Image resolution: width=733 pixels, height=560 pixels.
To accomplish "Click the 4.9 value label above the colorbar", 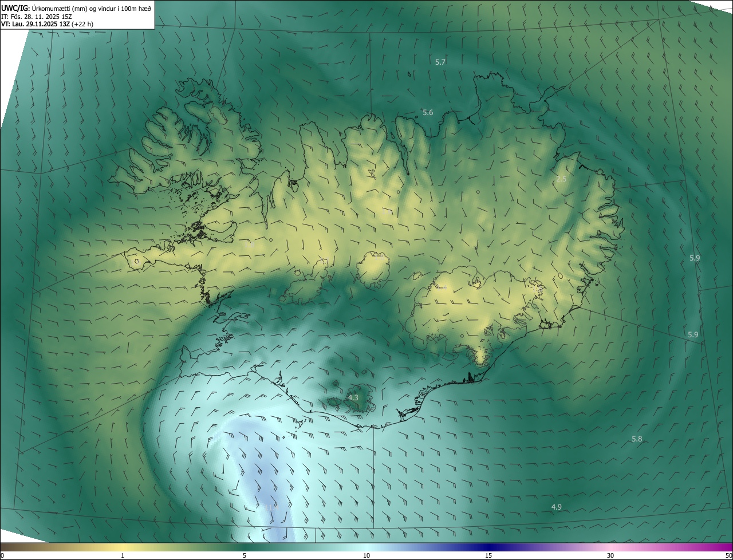I will pos(556,507).
